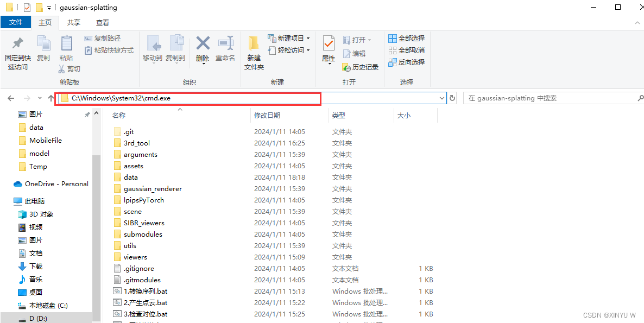This screenshot has height=323, width=644.
Task: Click 全部取消 select none
Action: [407, 50]
